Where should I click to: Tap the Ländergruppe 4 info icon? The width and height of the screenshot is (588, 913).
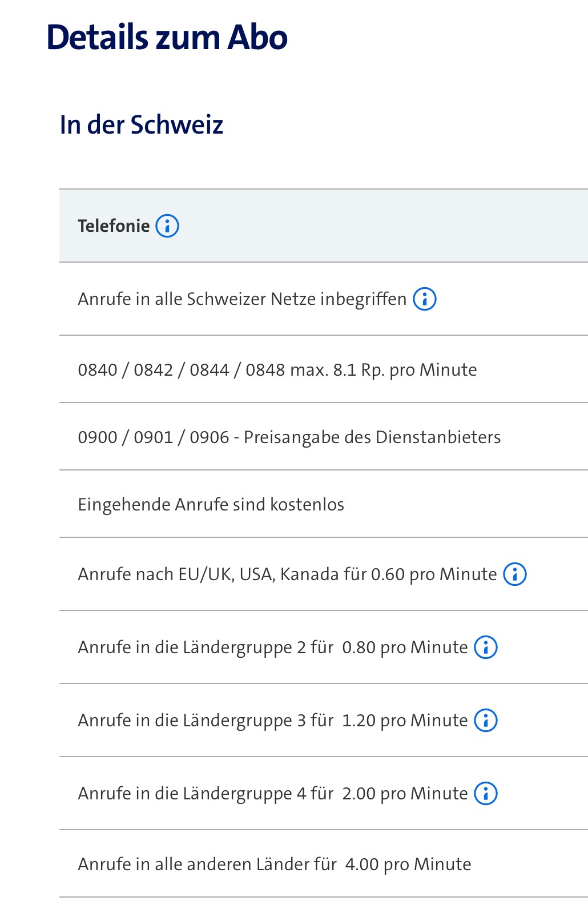[486, 793]
